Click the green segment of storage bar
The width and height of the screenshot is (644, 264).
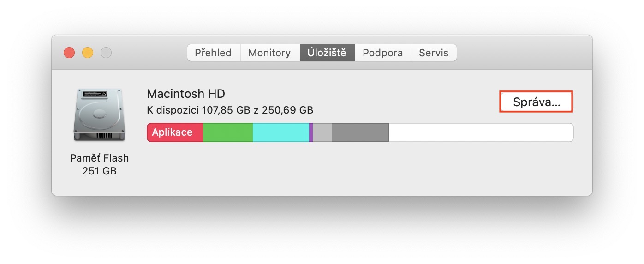pos(228,132)
